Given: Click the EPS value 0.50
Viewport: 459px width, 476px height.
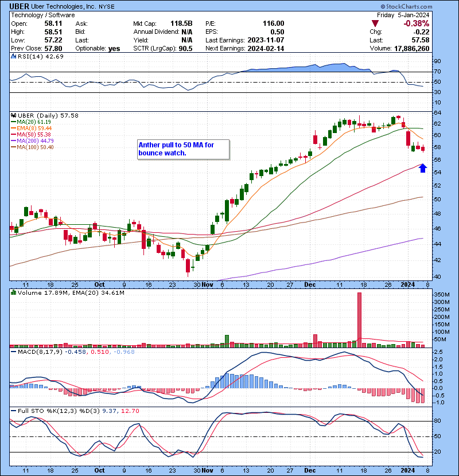Looking at the screenshot, I should (277, 32).
